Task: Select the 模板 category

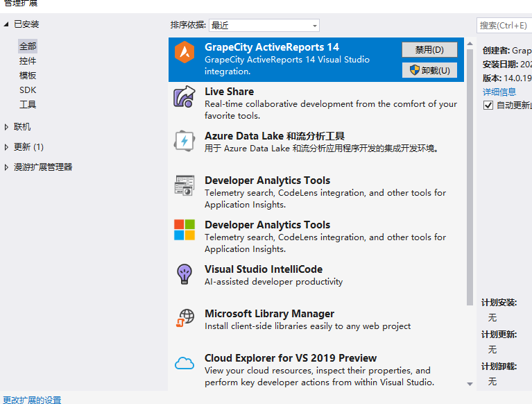Action: (28, 76)
